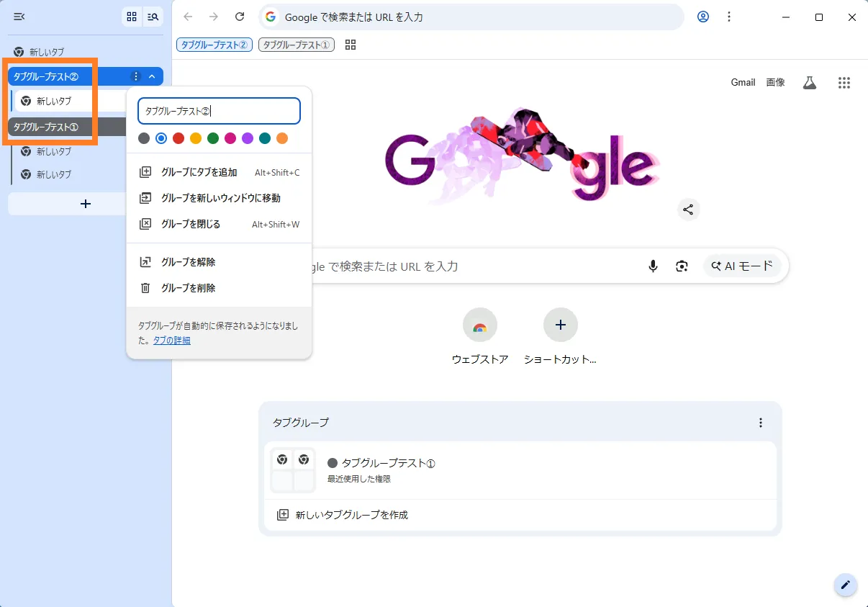Open the tab groups grid icon in sidebar
This screenshot has height=607, width=868.
pos(131,17)
